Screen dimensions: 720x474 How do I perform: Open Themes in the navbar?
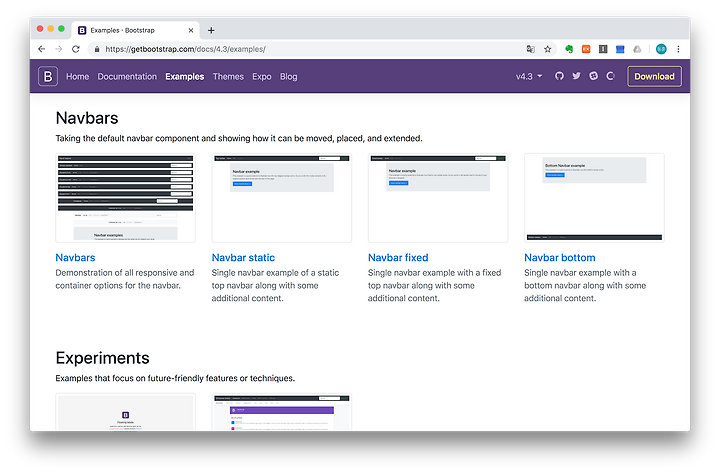[228, 76]
